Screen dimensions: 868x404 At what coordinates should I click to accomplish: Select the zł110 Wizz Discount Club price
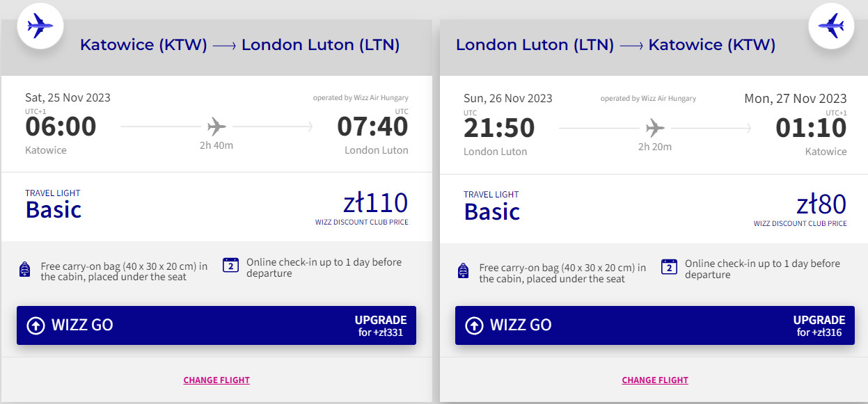click(x=375, y=203)
